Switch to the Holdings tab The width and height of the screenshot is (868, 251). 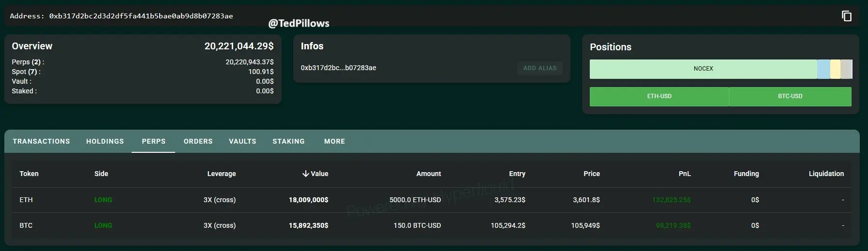(105, 141)
